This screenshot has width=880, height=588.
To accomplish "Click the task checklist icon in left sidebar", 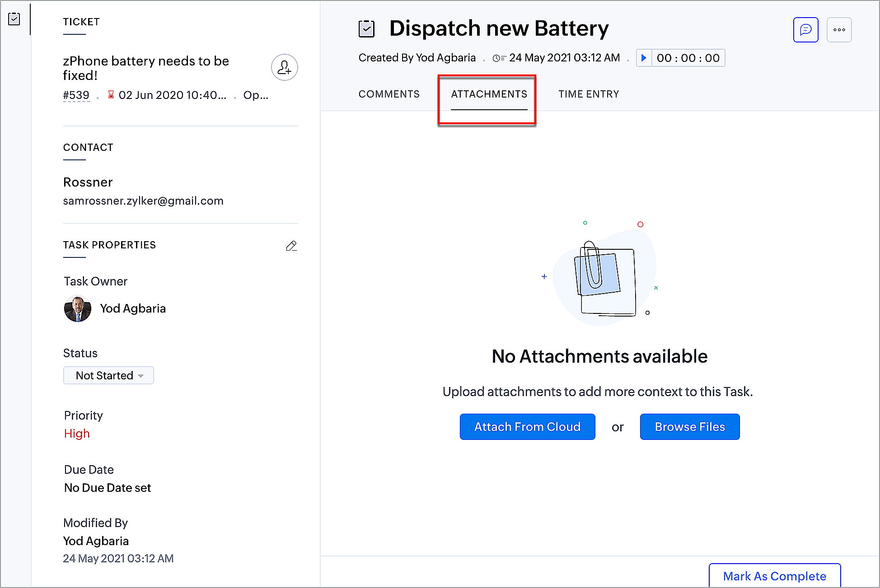I will pyautogui.click(x=14, y=19).
